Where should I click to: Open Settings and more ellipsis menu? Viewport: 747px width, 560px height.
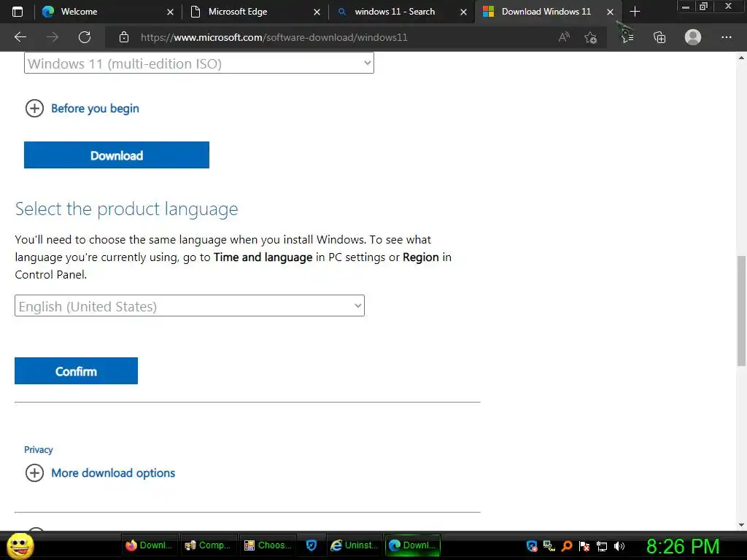coord(726,37)
